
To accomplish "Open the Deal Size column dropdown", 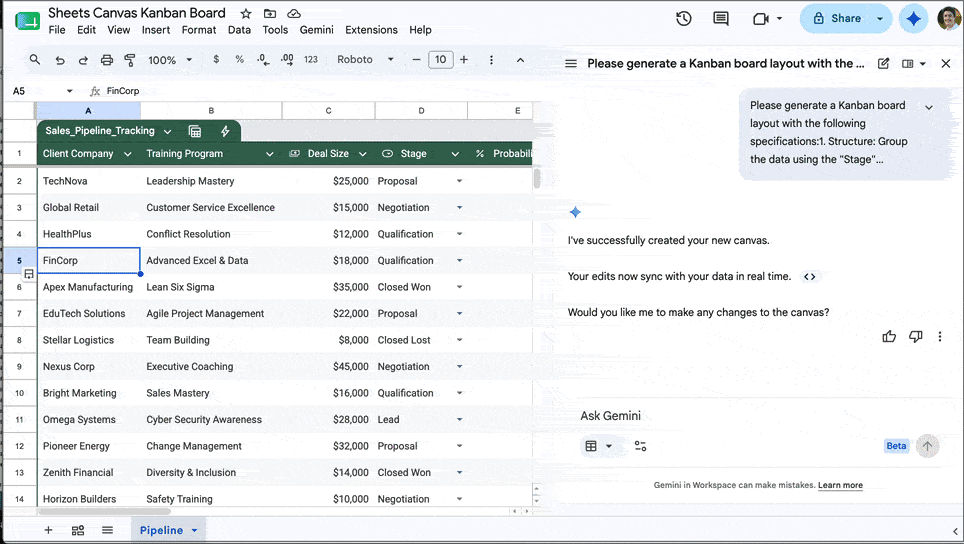I will 363,154.
